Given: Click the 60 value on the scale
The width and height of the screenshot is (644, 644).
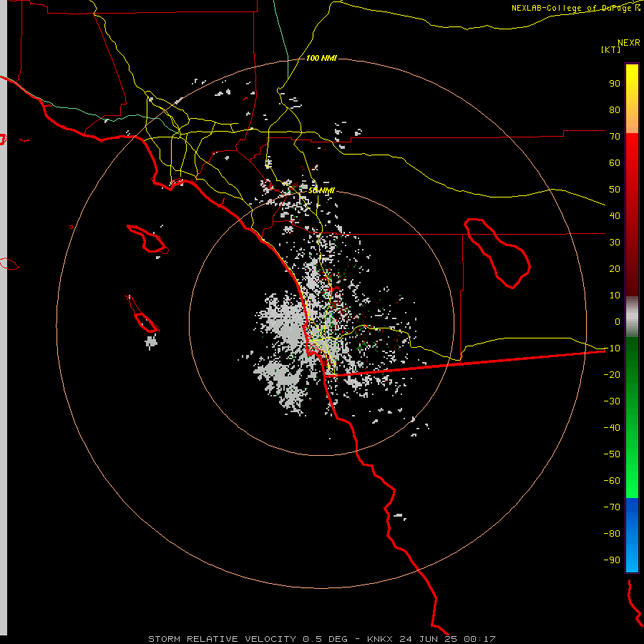Looking at the screenshot, I should pos(615,162).
